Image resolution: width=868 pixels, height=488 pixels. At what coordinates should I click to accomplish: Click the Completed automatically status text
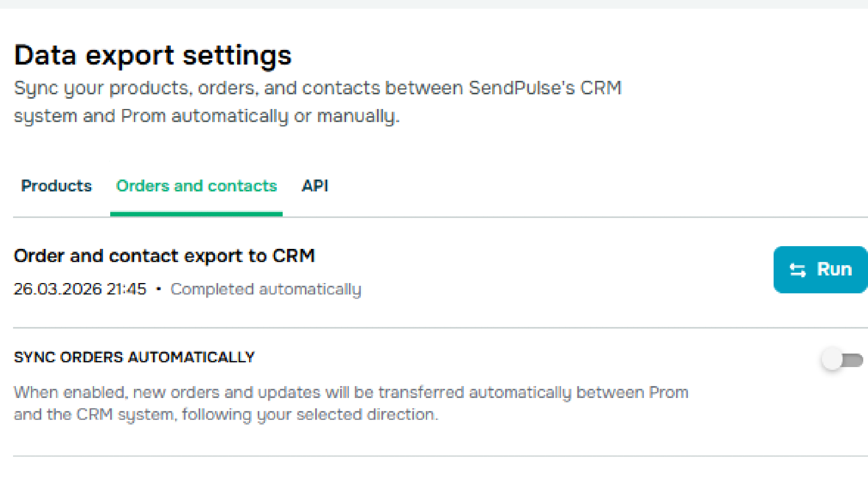tap(266, 289)
